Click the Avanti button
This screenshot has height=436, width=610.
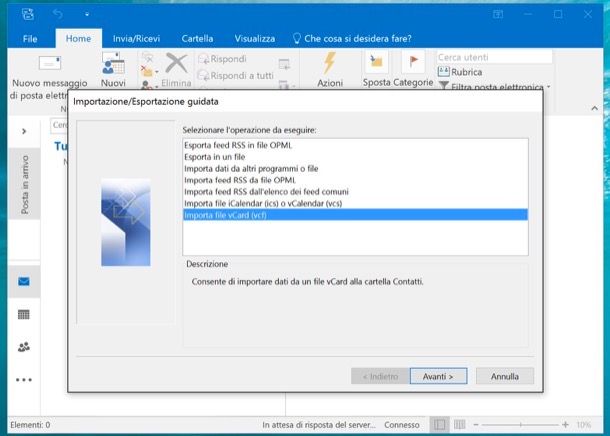point(438,376)
